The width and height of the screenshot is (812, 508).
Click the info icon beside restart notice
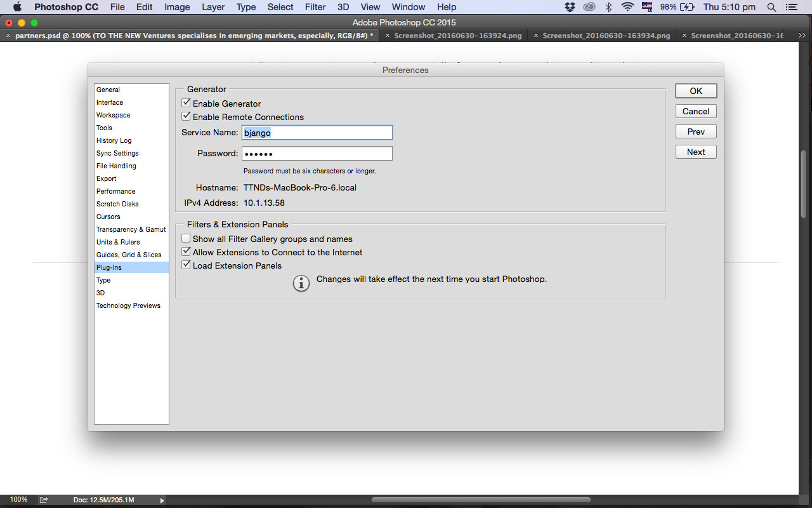(301, 283)
